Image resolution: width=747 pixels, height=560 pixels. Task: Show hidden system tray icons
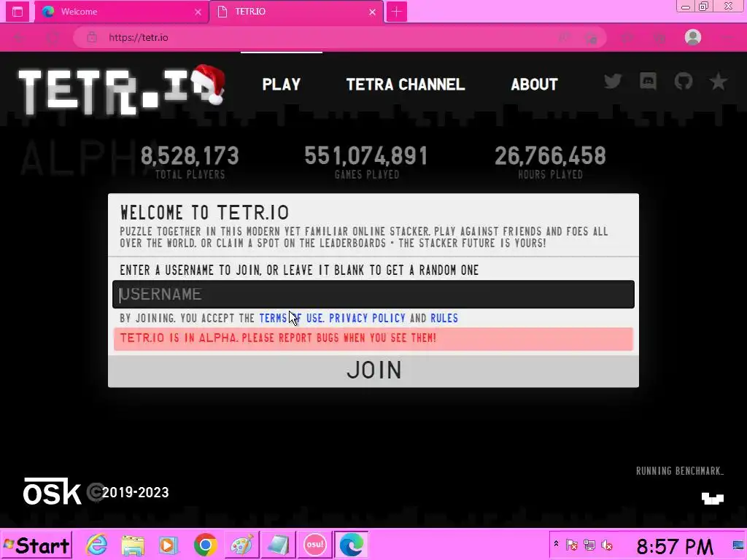[x=556, y=544]
